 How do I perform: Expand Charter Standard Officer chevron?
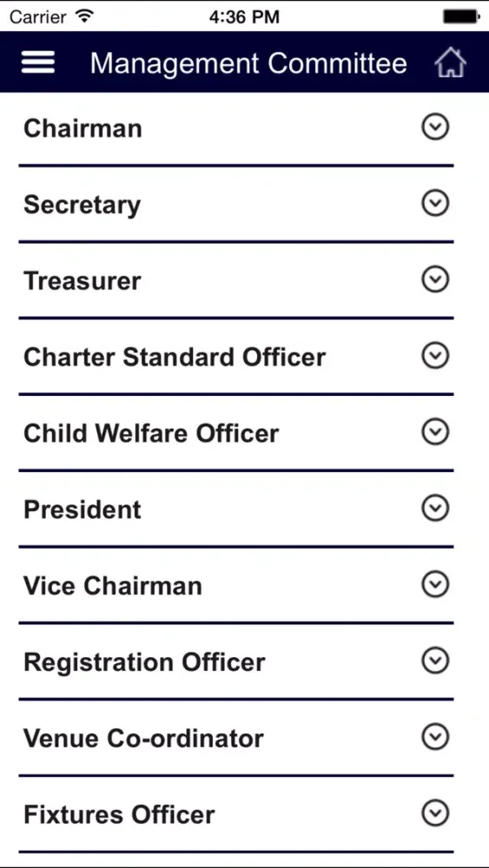[x=435, y=356]
